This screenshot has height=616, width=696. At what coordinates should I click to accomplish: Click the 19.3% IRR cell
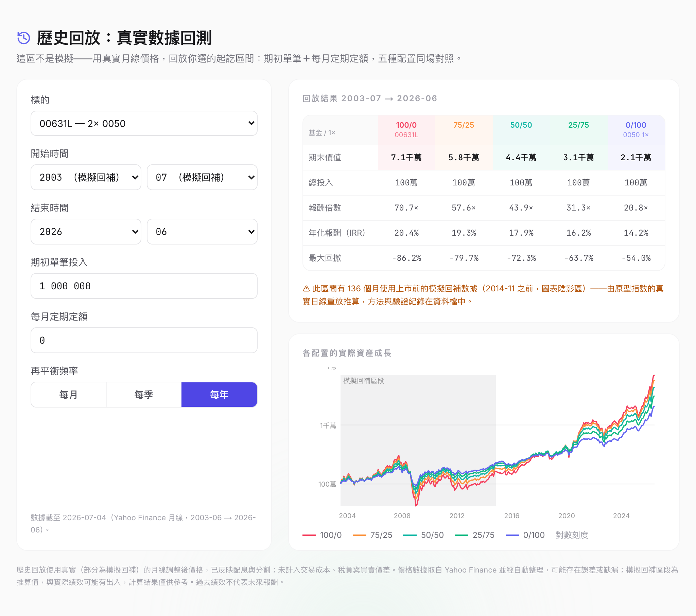click(464, 233)
